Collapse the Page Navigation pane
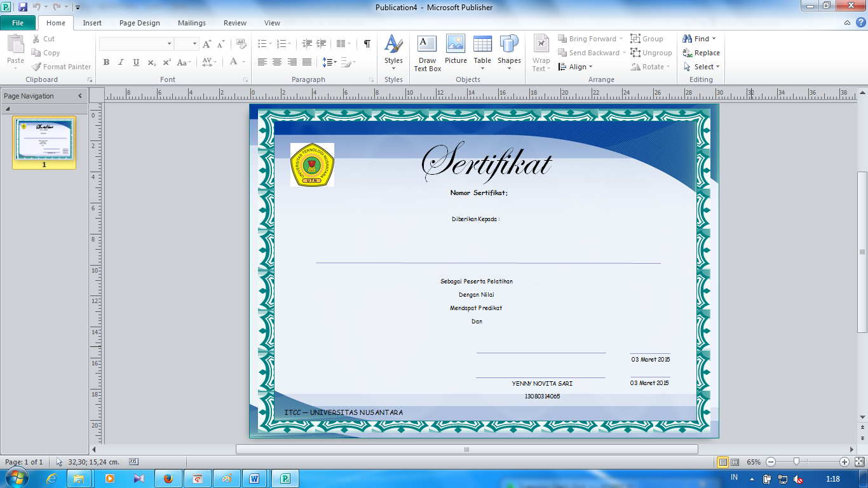Screen dimensions: 868x488 click(79, 96)
